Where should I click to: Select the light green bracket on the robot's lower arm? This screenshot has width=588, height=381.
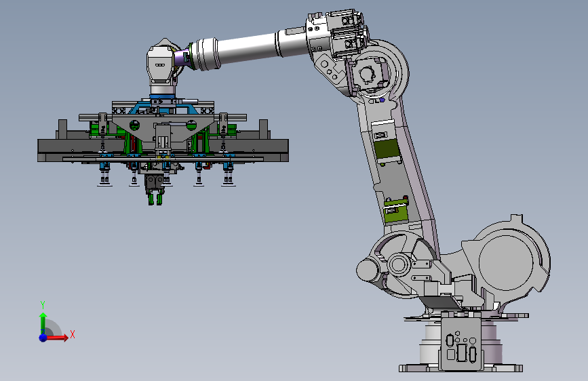point(395,211)
